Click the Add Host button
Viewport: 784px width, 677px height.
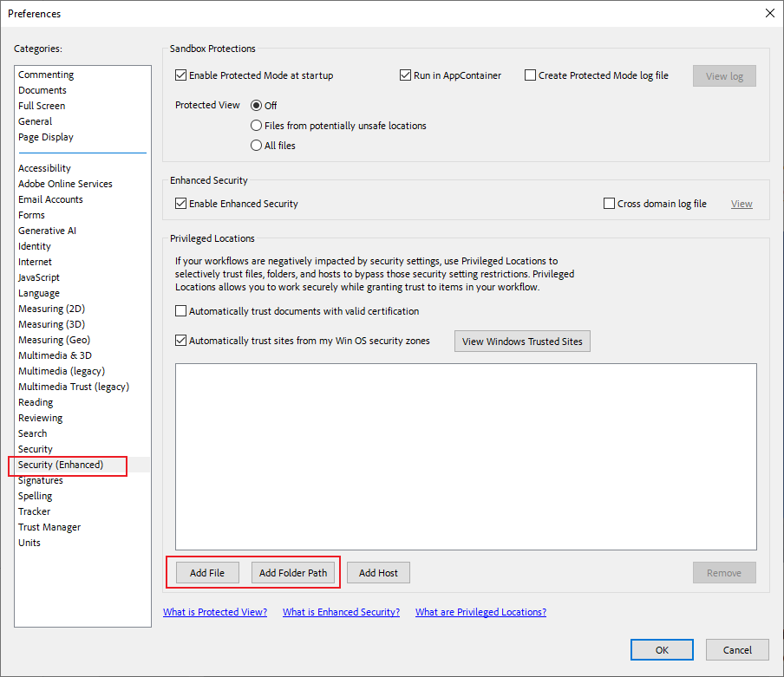pos(378,572)
